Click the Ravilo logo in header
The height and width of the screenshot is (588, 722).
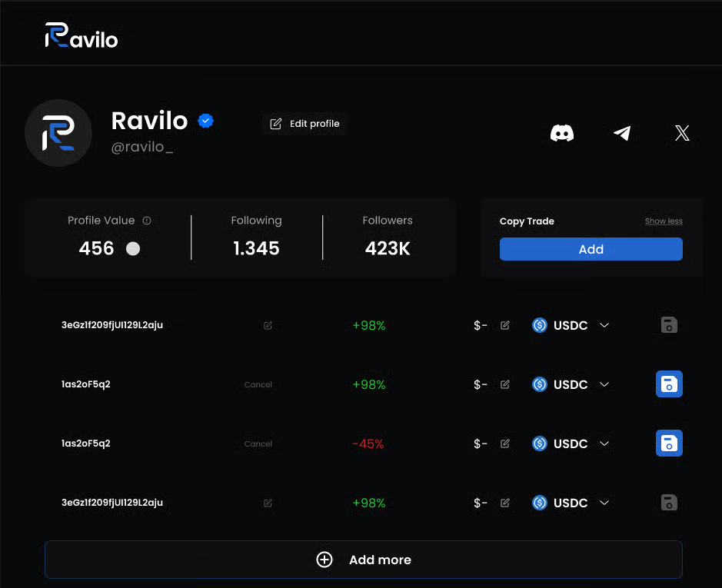[x=82, y=36]
